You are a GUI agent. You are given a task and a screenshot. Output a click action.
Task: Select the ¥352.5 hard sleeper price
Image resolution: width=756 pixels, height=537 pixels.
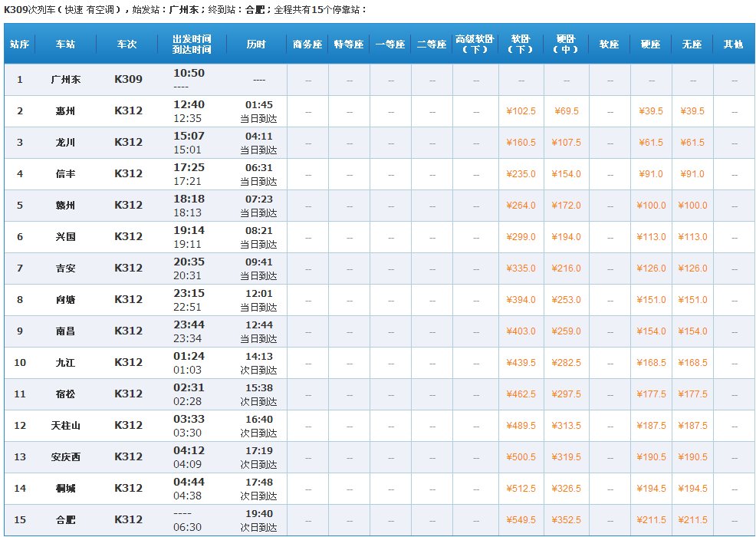(x=566, y=520)
